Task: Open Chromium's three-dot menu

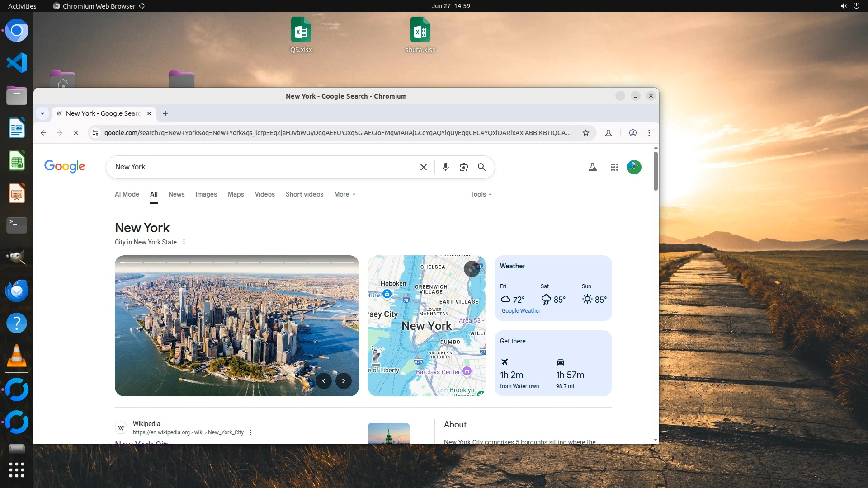Action: pyautogui.click(x=649, y=133)
